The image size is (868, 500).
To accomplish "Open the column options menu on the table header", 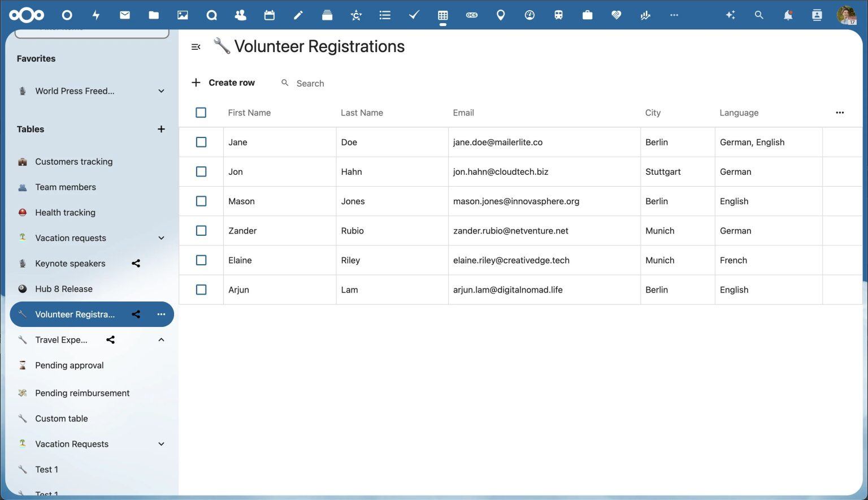I will click(x=840, y=113).
